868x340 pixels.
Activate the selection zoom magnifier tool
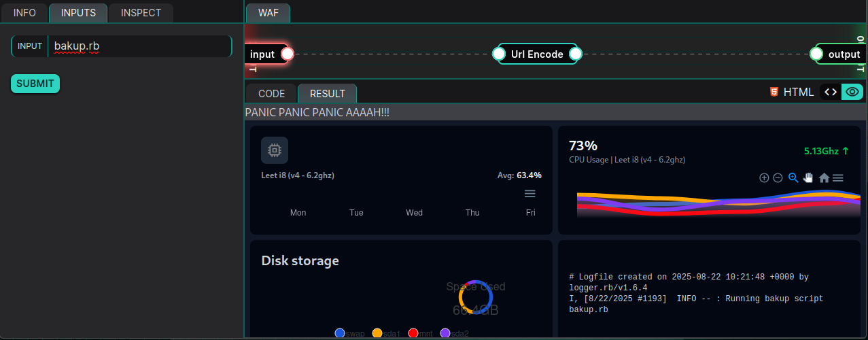793,178
